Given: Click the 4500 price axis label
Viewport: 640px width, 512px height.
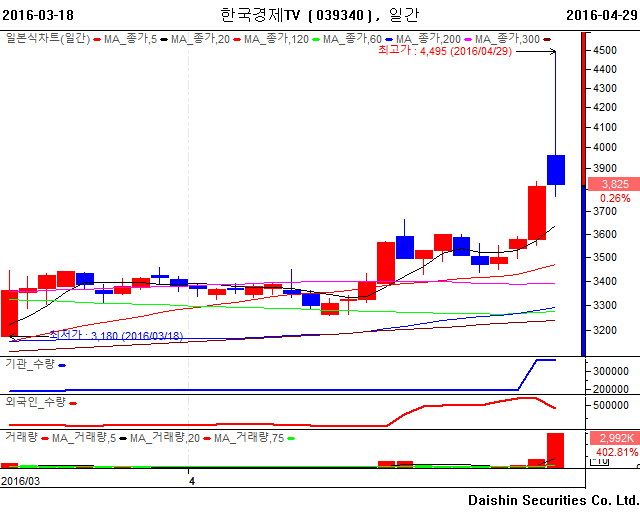Looking at the screenshot, I should [605, 50].
